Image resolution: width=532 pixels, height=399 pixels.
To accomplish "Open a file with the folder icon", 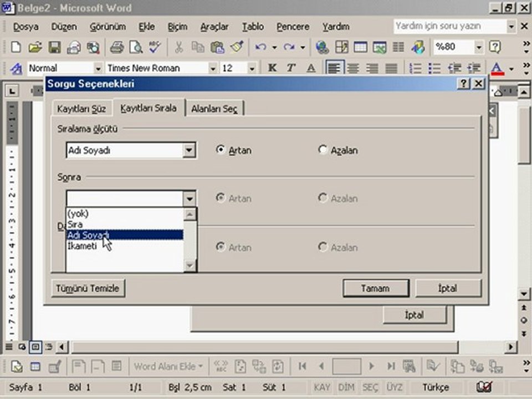I will pos(35,47).
